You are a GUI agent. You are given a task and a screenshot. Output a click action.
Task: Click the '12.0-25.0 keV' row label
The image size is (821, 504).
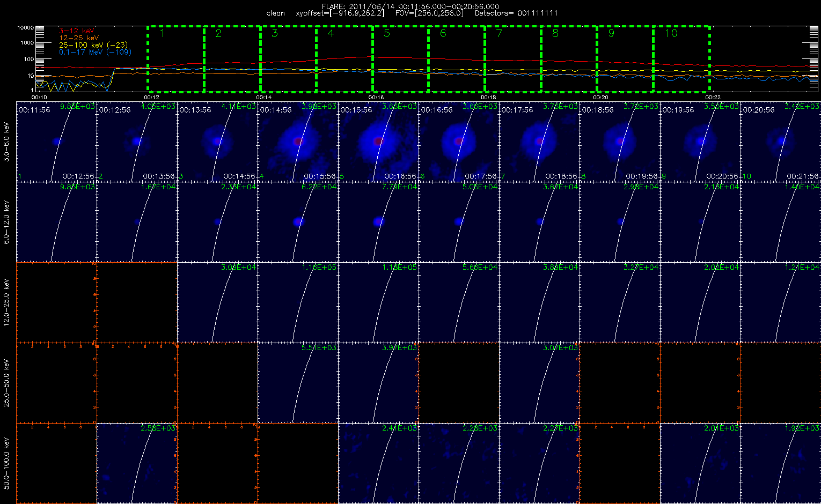tap(6, 302)
